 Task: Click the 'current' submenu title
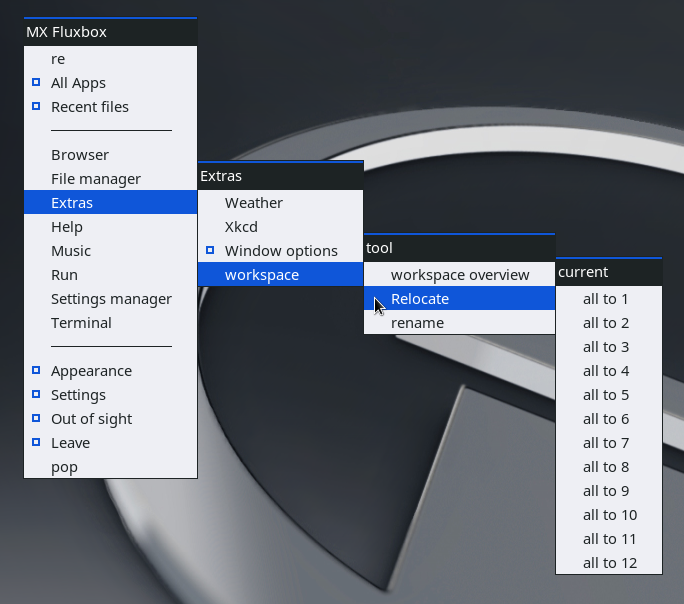609,272
